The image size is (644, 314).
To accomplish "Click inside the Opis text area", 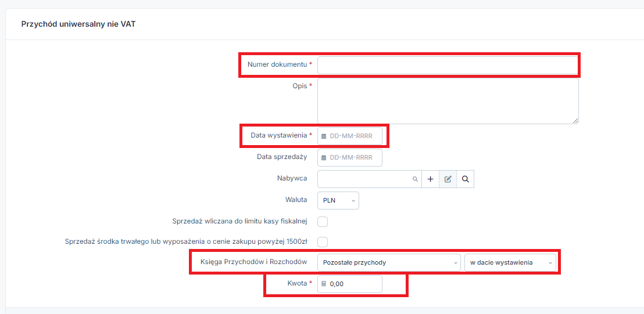I will (447, 101).
